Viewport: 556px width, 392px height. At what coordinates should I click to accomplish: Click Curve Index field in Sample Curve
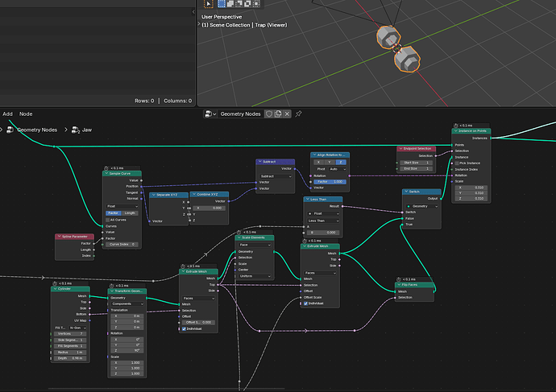[x=122, y=245]
